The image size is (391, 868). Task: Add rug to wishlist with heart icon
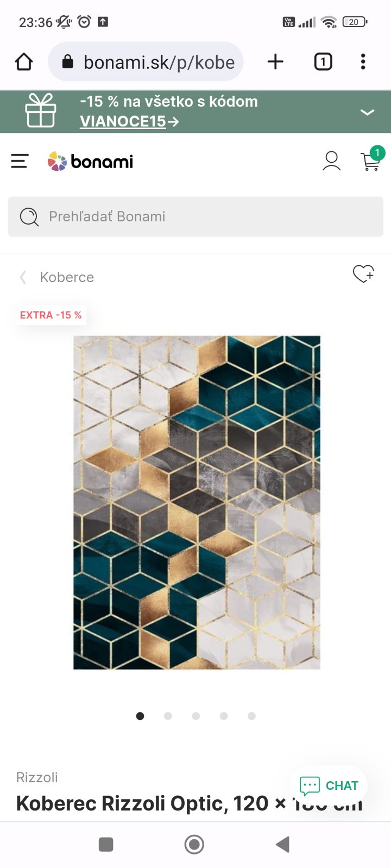click(363, 274)
